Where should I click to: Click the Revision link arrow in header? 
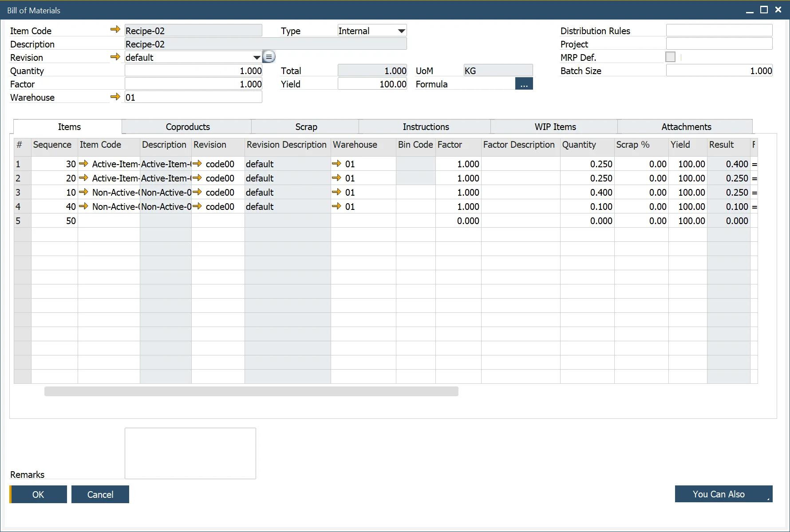[115, 57]
